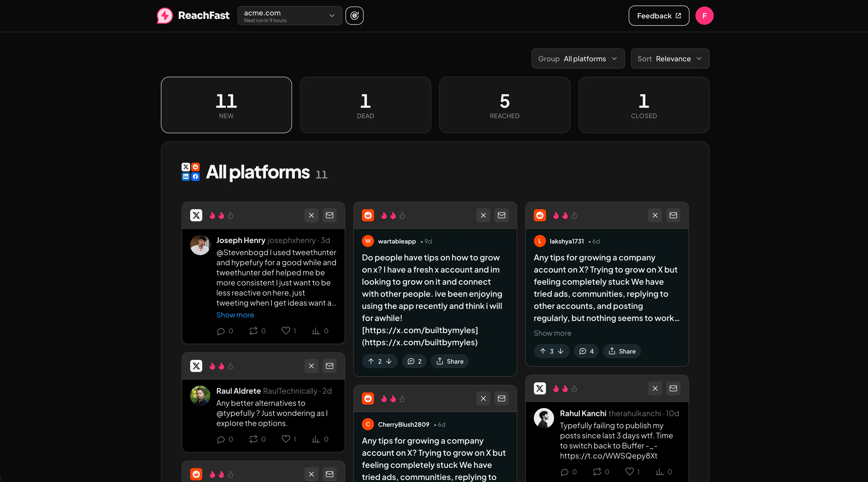Dismiss the Raul Aldrete post card

coord(311,366)
